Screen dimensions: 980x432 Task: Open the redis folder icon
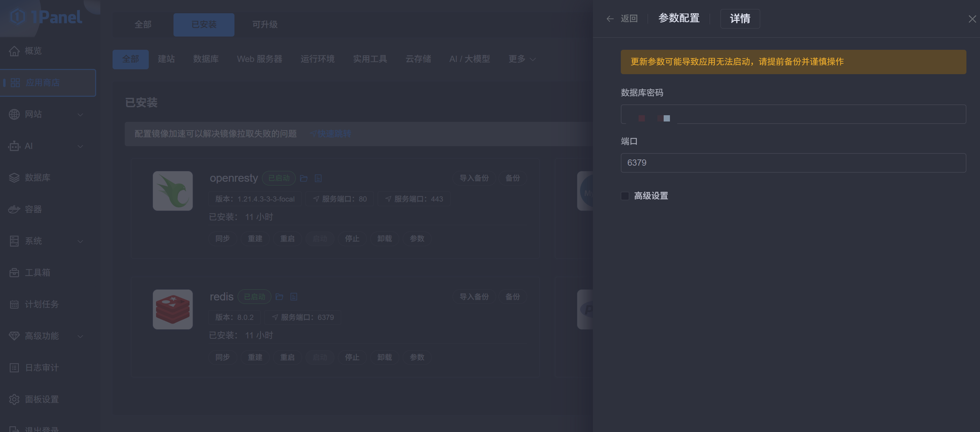coord(279,297)
